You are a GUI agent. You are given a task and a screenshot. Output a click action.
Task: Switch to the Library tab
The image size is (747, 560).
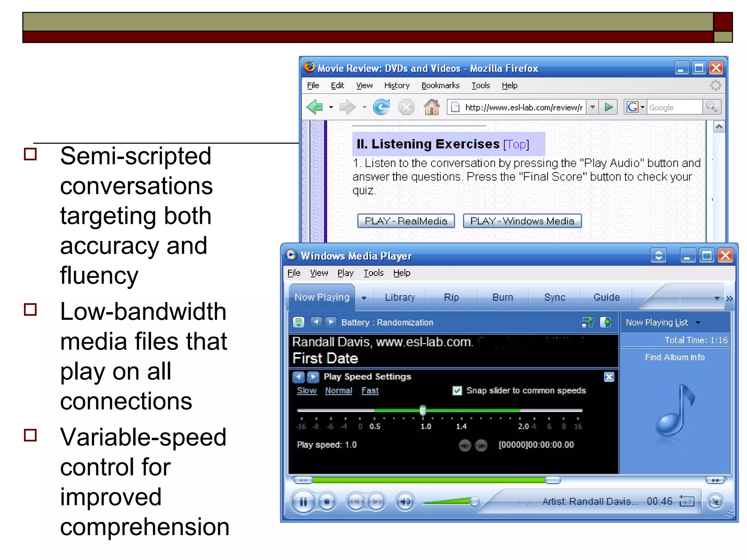tap(400, 297)
